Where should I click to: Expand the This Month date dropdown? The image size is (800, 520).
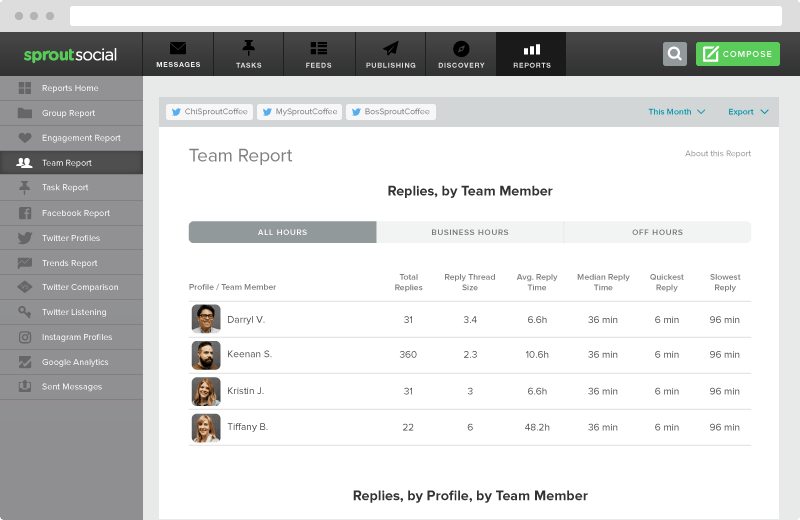[x=677, y=112]
